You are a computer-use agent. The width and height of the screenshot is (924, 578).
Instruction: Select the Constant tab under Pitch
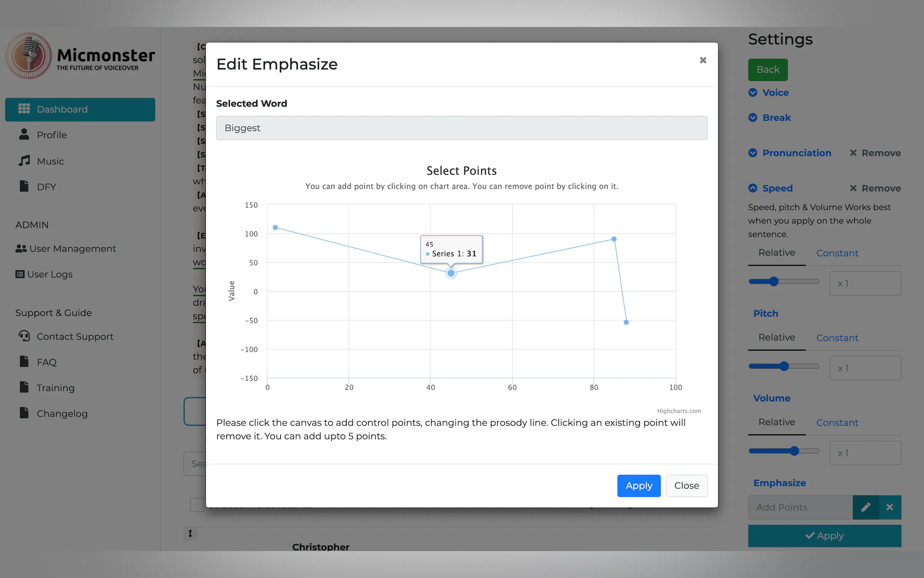click(x=837, y=338)
